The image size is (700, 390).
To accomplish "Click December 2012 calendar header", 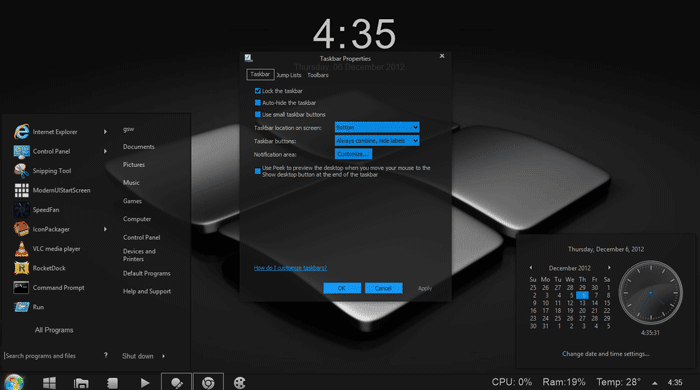I will point(570,268).
